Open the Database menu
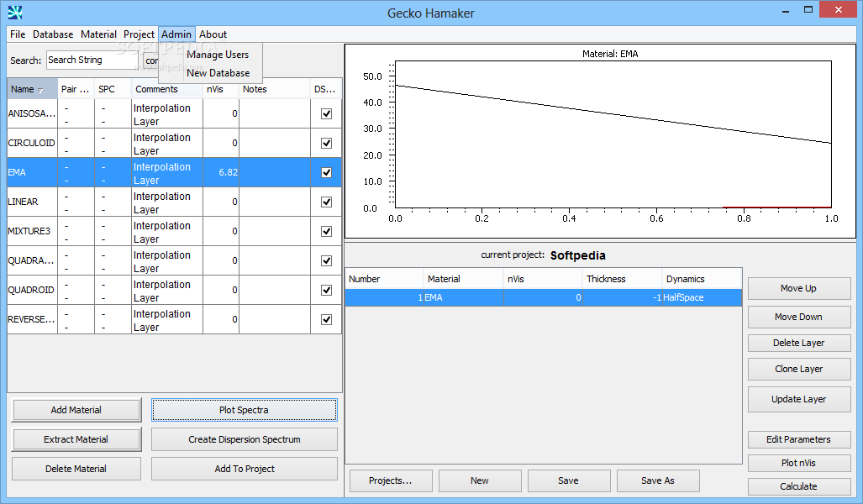This screenshot has width=863, height=504. pos(53,34)
